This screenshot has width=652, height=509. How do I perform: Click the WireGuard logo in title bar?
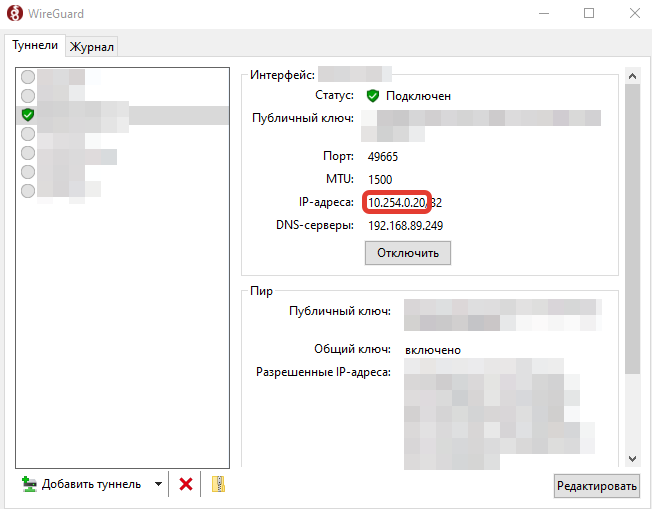[x=15, y=13]
